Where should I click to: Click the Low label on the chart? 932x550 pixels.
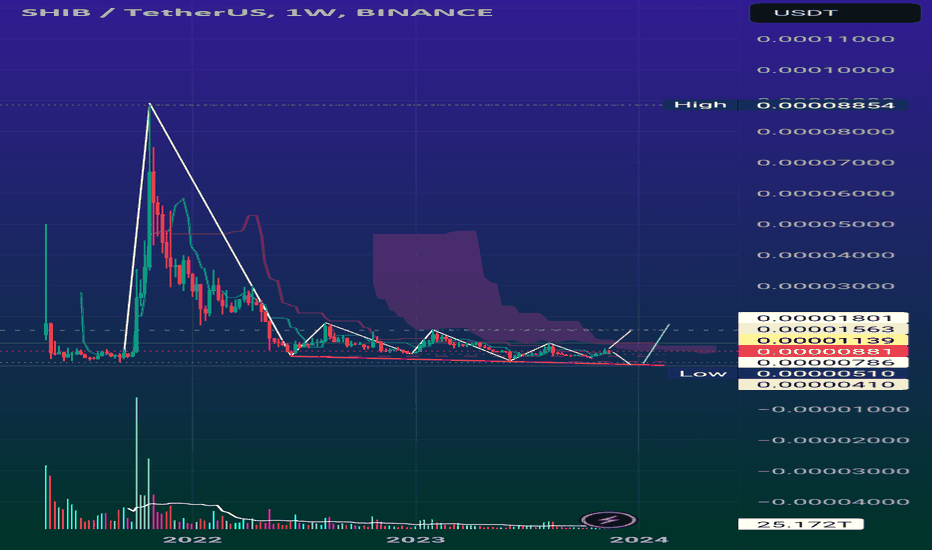click(703, 373)
